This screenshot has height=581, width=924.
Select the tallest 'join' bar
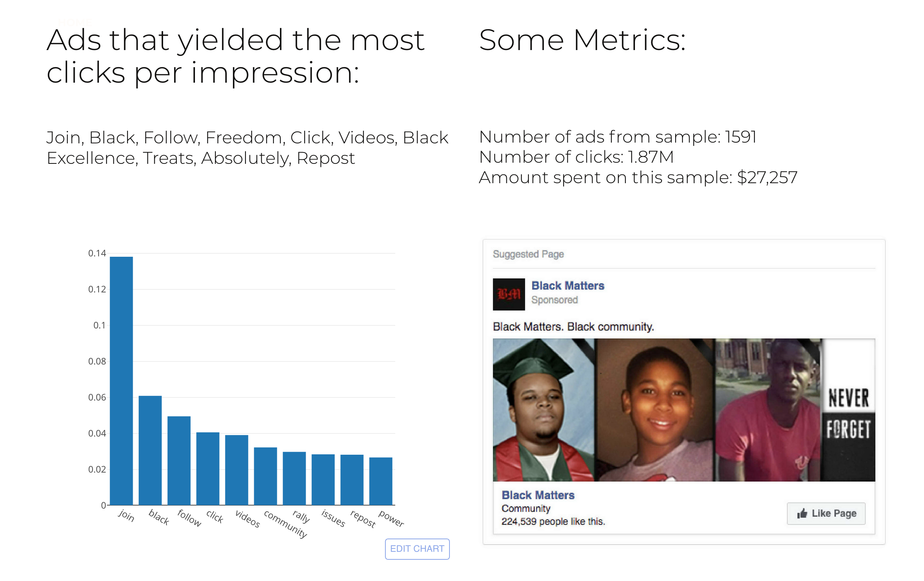[121, 381]
